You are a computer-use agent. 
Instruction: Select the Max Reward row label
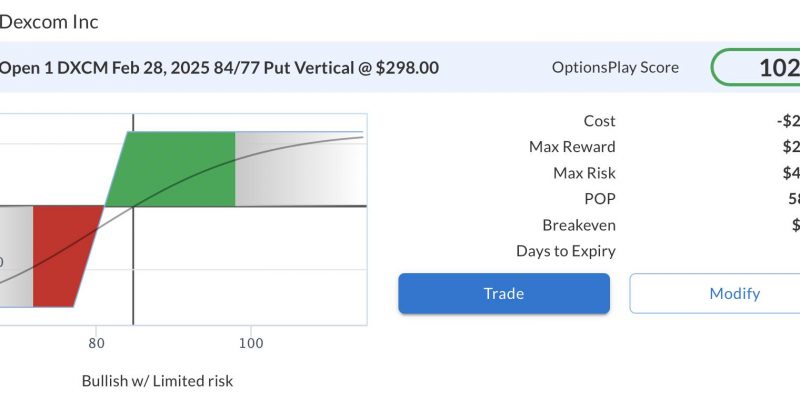point(572,147)
